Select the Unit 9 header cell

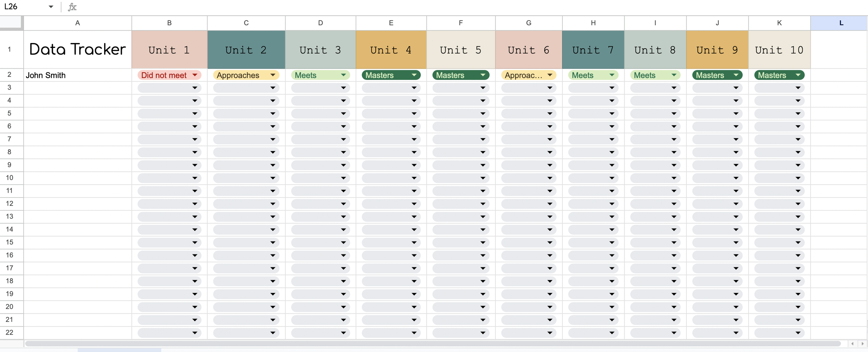point(717,50)
